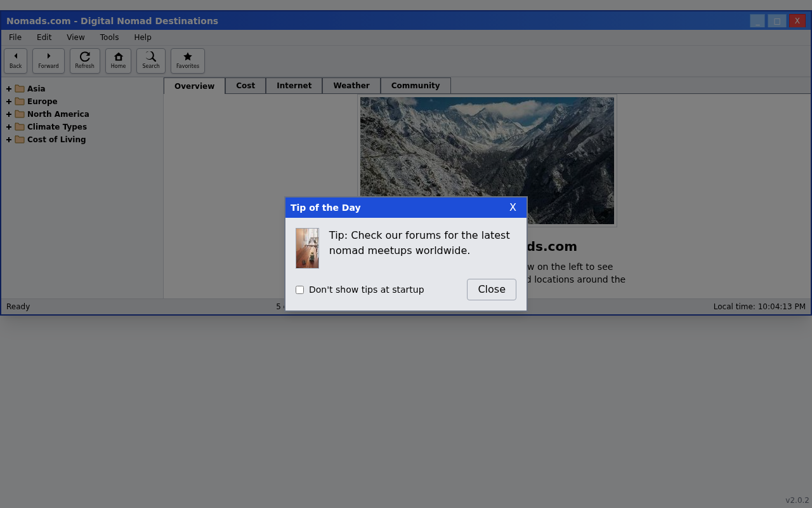
Task: Open the View menu
Action: [75, 37]
